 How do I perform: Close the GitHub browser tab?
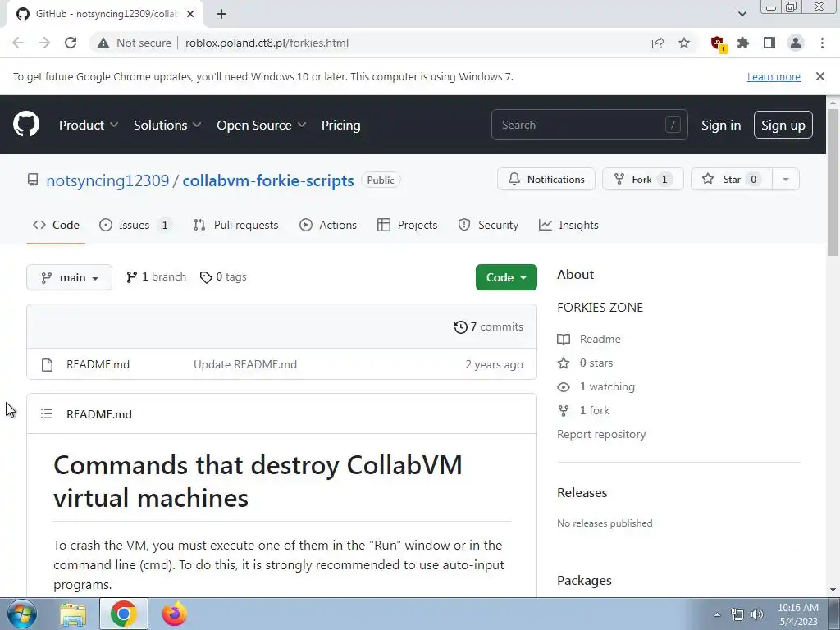click(x=190, y=14)
